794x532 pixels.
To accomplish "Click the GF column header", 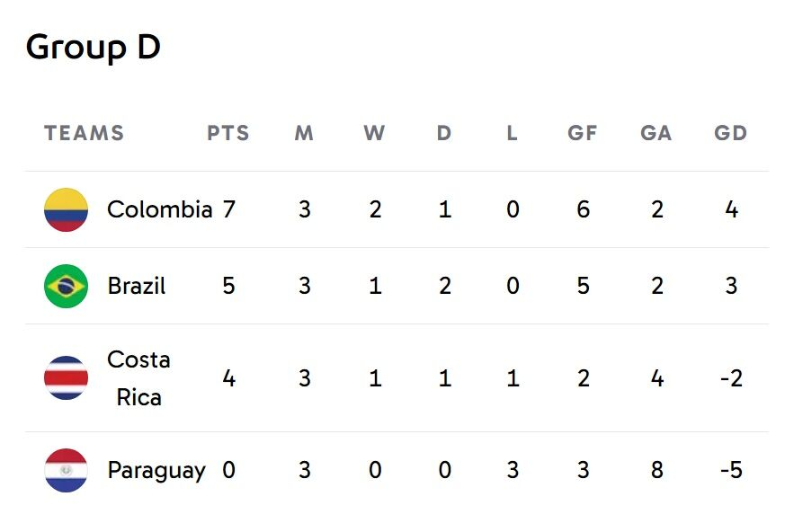I will [x=583, y=133].
